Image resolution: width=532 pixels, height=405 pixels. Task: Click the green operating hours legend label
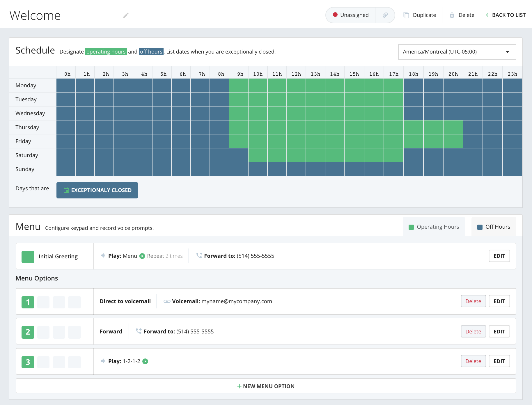coord(106,51)
